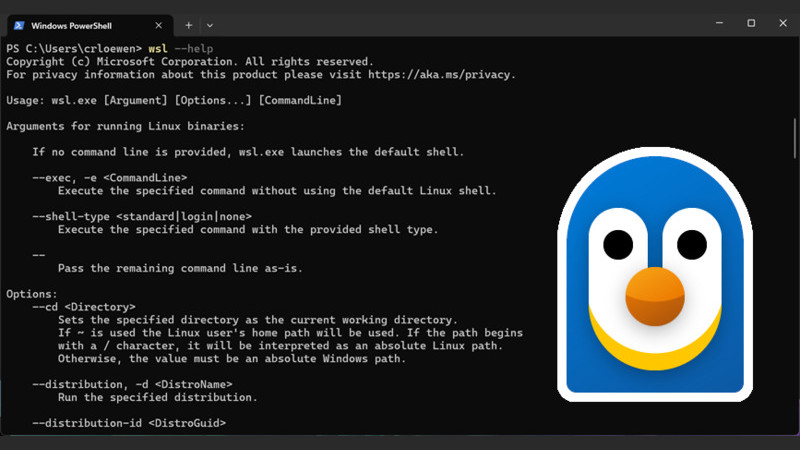Click the '--exec, -e <CommandLine>' line

[110, 178]
